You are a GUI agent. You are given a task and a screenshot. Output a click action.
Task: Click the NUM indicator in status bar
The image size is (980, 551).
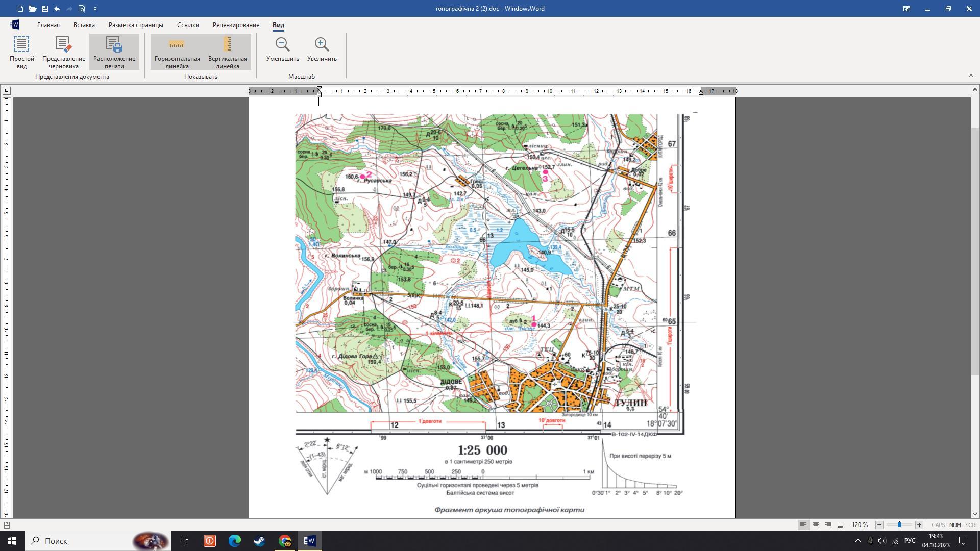pyautogui.click(x=955, y=525)
